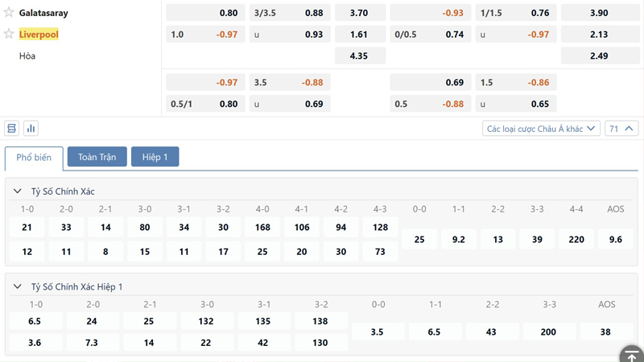Bet first-half 2-0 at odds 24
Screen dimensions: 644x362
click(93, 321)
